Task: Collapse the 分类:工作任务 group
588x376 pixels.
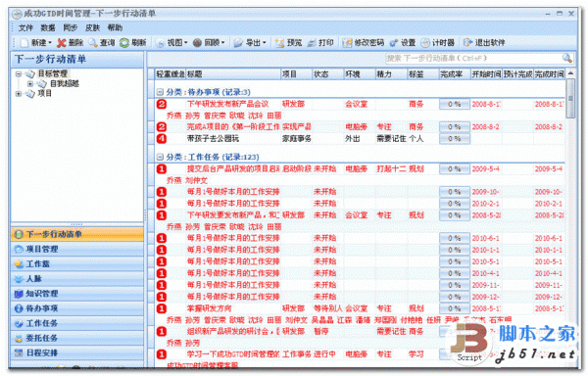Action: click(x=160, y=157)
